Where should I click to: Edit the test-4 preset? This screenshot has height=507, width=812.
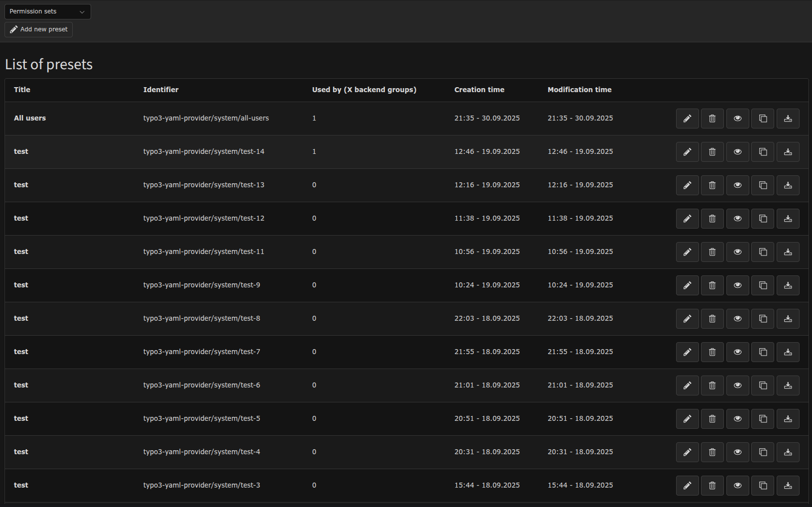click(687, 452)
